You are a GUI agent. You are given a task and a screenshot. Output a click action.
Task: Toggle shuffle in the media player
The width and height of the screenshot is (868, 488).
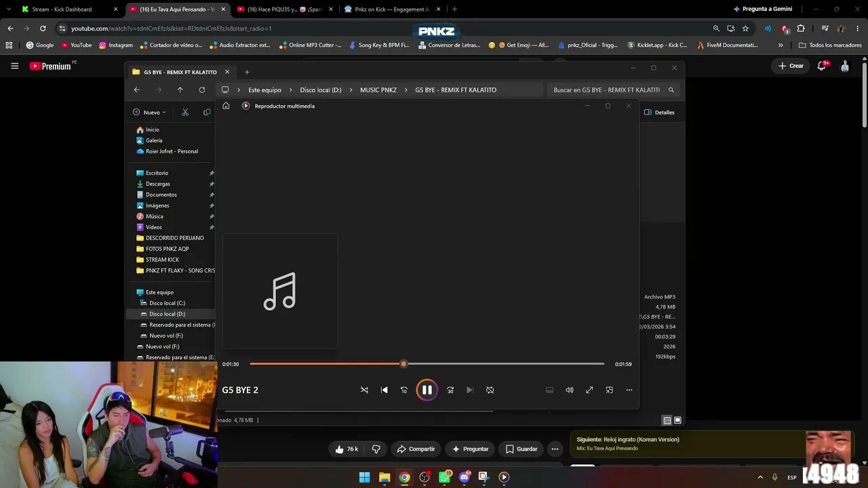[x=364, y=390]
